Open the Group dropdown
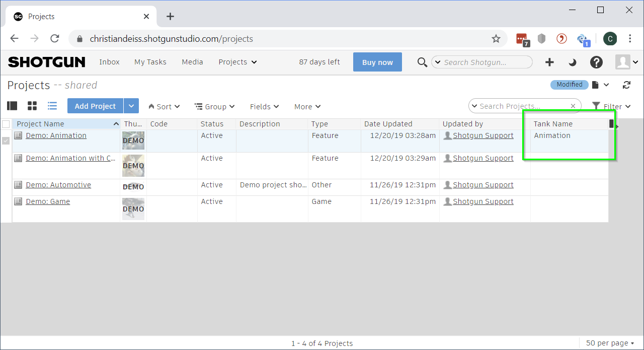The height and width of the screenshot is (350, 644). (215, 107)
